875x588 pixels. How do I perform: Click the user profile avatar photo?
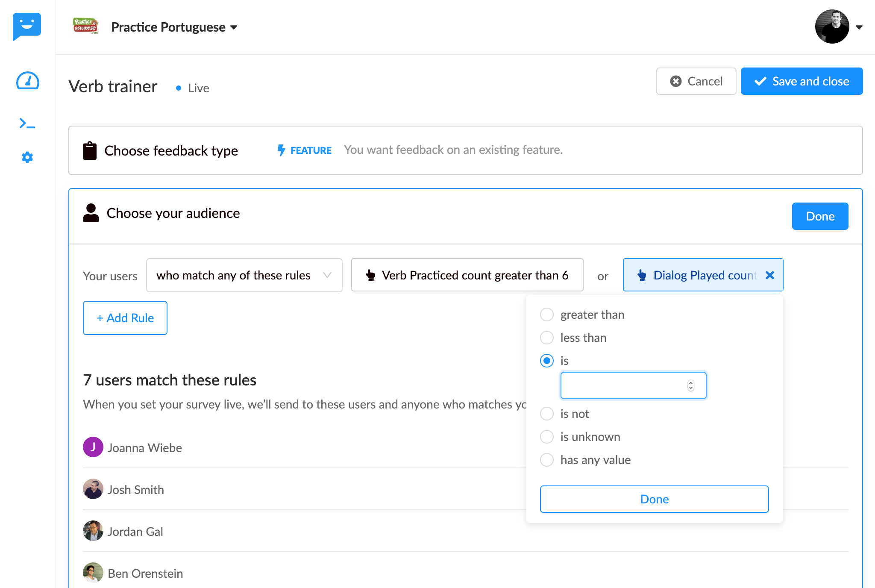[832, 26]
